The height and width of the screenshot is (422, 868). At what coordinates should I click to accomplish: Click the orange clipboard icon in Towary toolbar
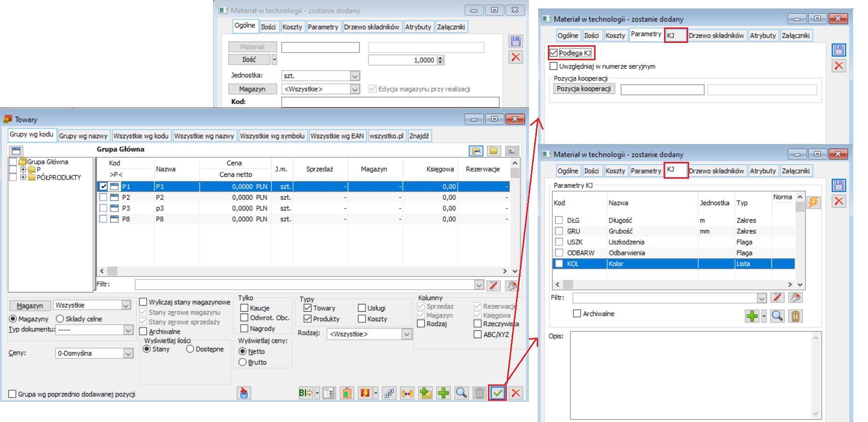point(347,393)
